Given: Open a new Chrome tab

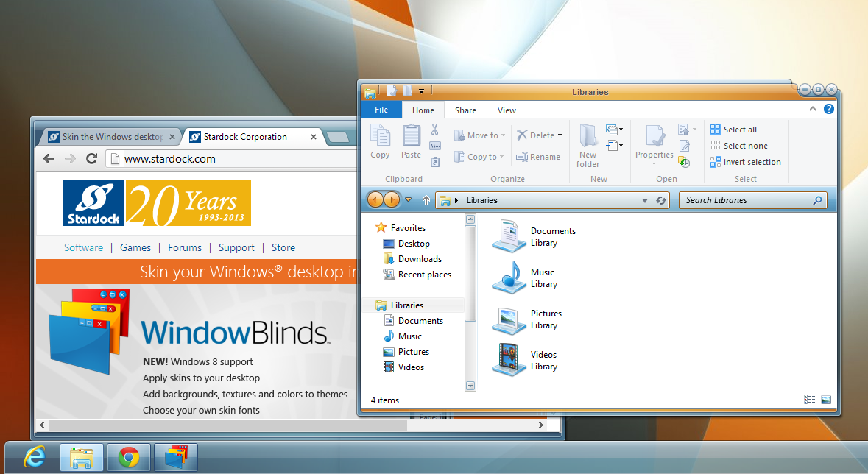Looking at the screenshot, I should tap(338, 138).
